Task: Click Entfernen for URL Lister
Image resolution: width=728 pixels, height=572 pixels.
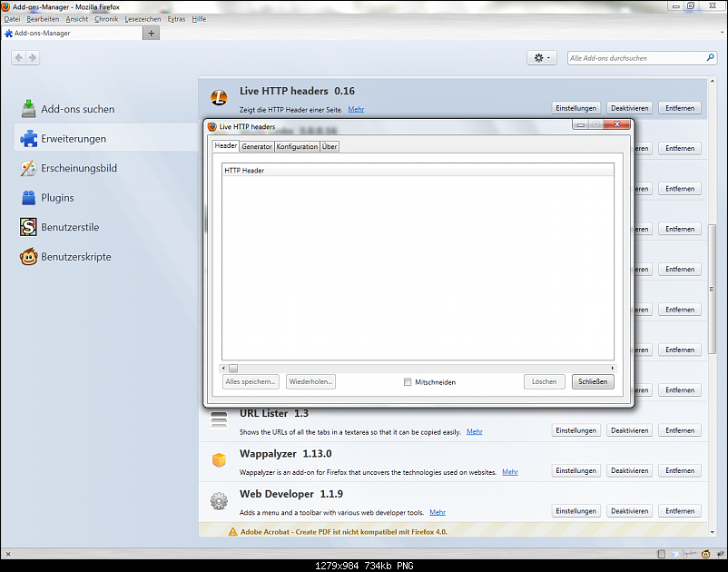Action: (680, 430)
